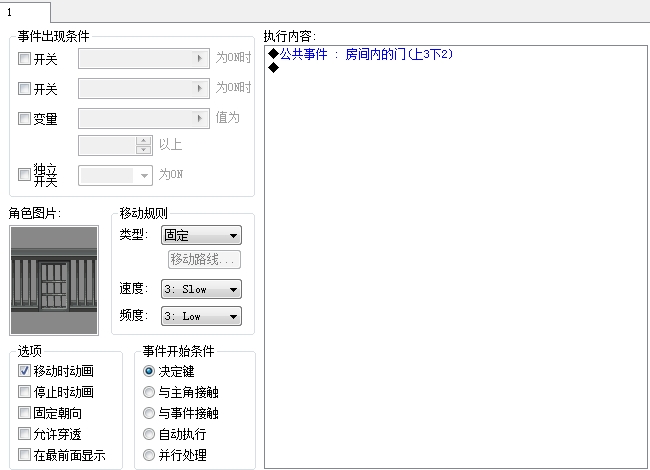Select the 与事件接触 trigger radio button
The image size is (650, 470).
149,413
